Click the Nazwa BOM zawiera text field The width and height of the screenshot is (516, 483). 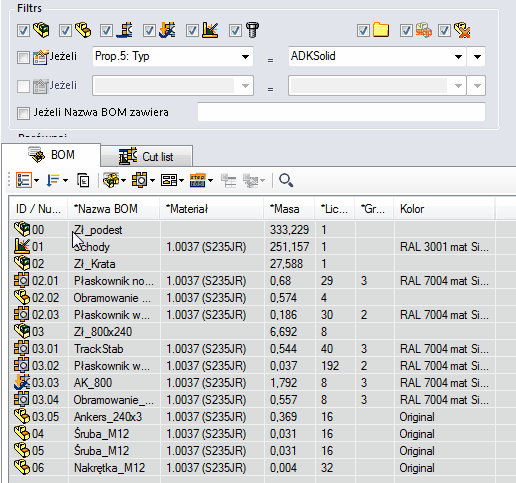[x=341, y=112]
